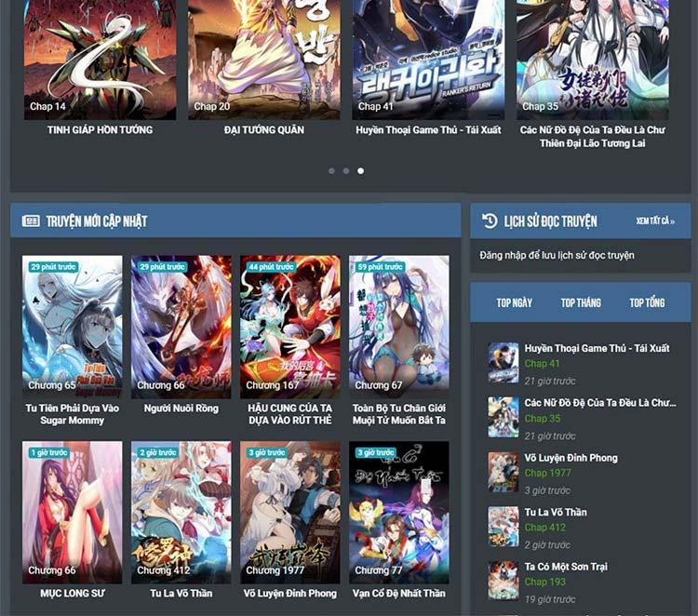Screen dimensions: 698x616
Task: Open small thumbnail icon of Ta Có Một Sơn Trại
Action: (503, 580)
